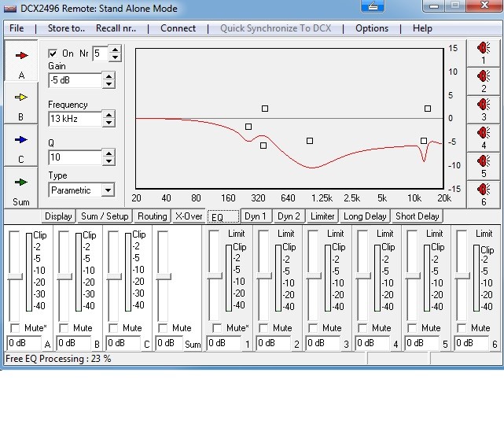This screenshot has width=504, height=439.
Task: Click the Sum channel level fader
Action: pyautogui.click(x=164, y=276)
